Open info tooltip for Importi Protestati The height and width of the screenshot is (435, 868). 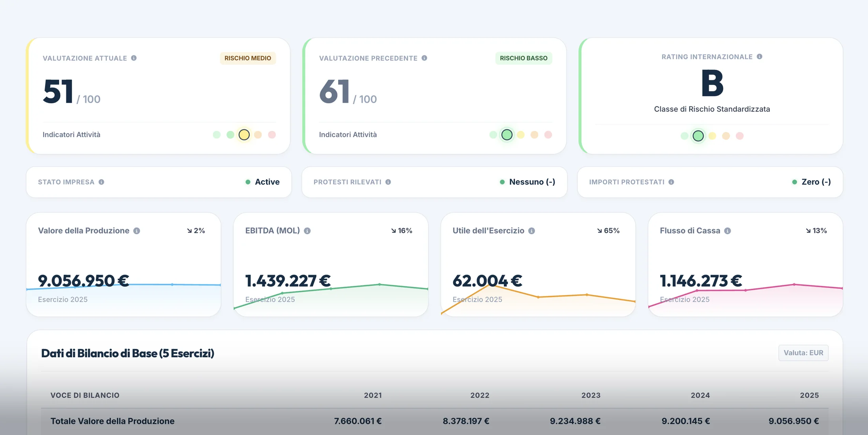671,182
